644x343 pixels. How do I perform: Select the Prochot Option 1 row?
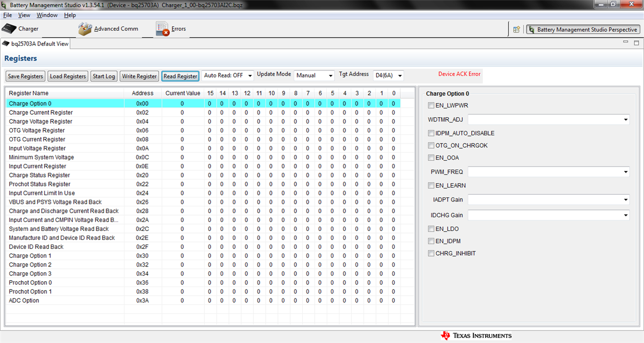203,291
